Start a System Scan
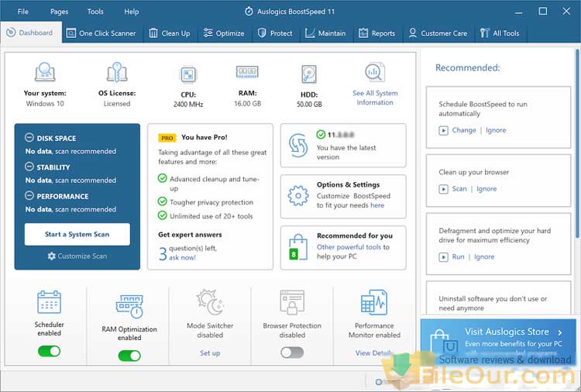 pyautogui.click(x=77, y=234)
